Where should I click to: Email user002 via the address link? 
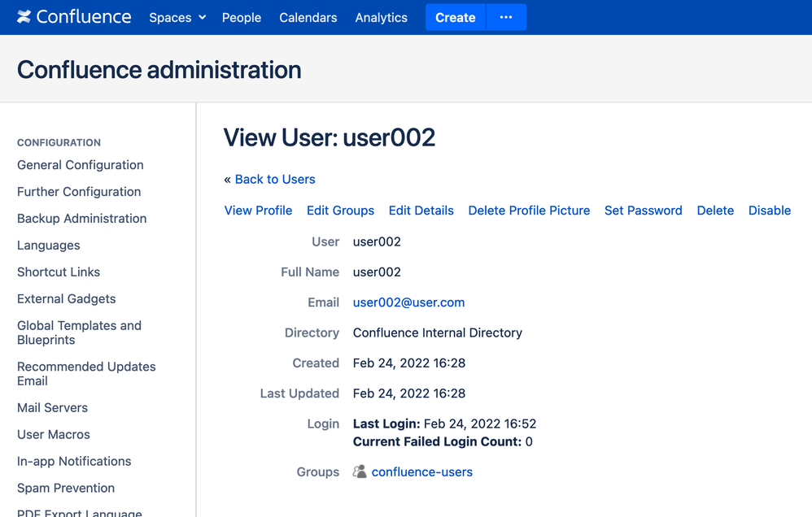click(x=408, y=302)
